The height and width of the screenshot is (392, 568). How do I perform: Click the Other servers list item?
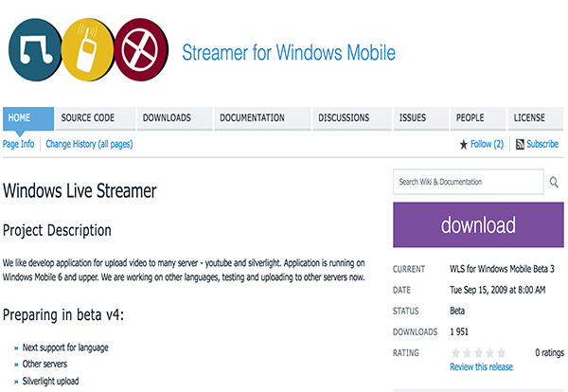[44, 364]
